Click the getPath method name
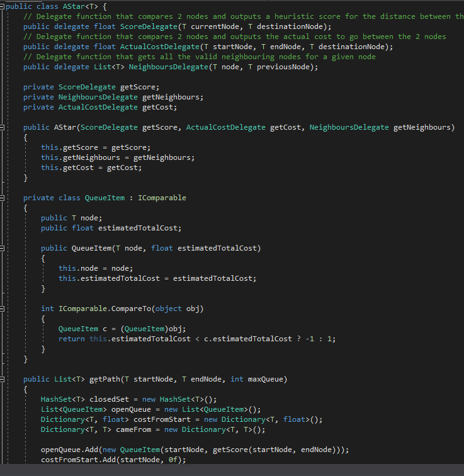Screen dimensions: 464x476 tap(105, 379)
